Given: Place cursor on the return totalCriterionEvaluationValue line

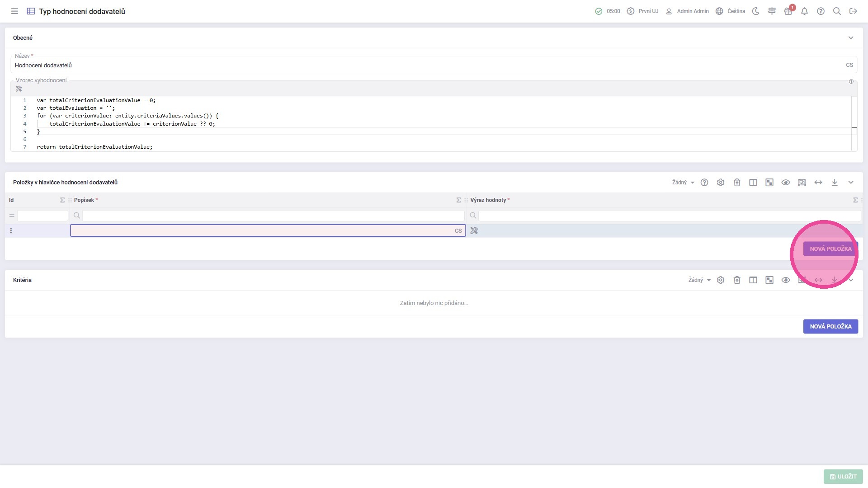Looking at the screenshot, I should pyautogui.click(x=94, y=147).
